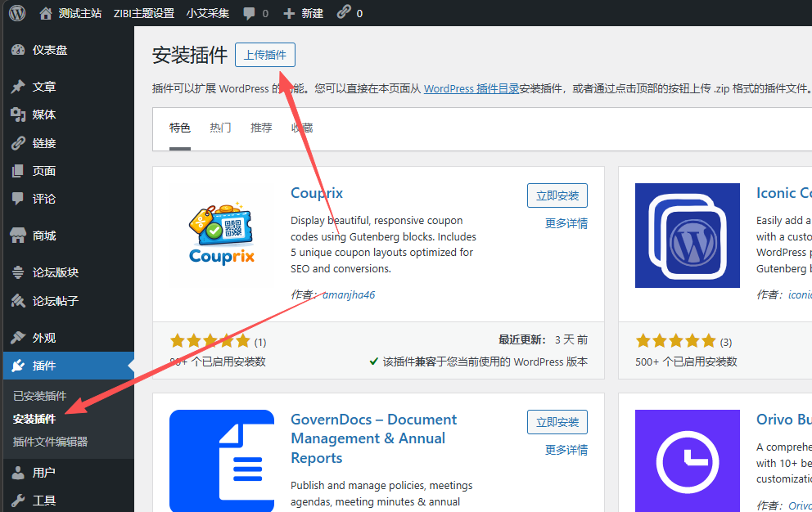Click the 评论 comment icon in sidebar
The image size is (812, 512).
tap(18, 199)
